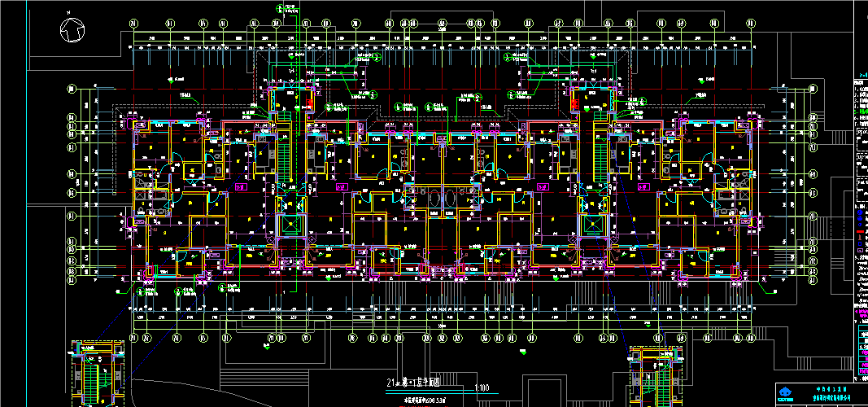Click the bottom-left stair detail drawing
The image size is (868, 407).
pyautogui.click(x=98, y=375)
